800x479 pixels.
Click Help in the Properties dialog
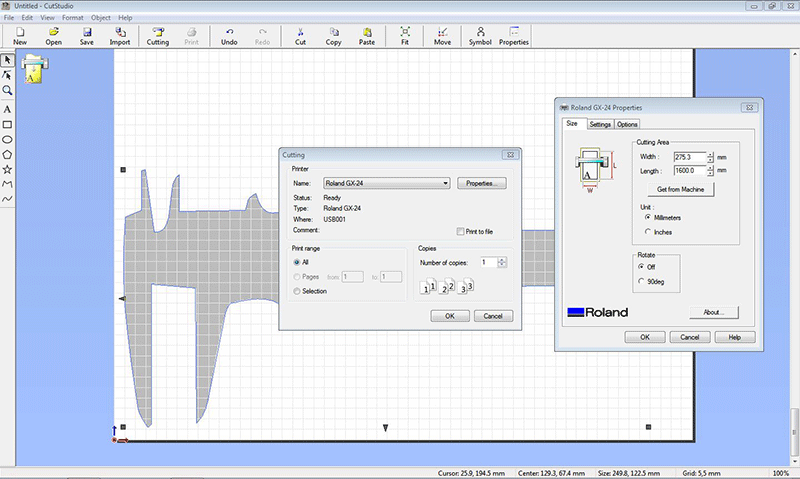pyautogui.click(x=735, y=337)
